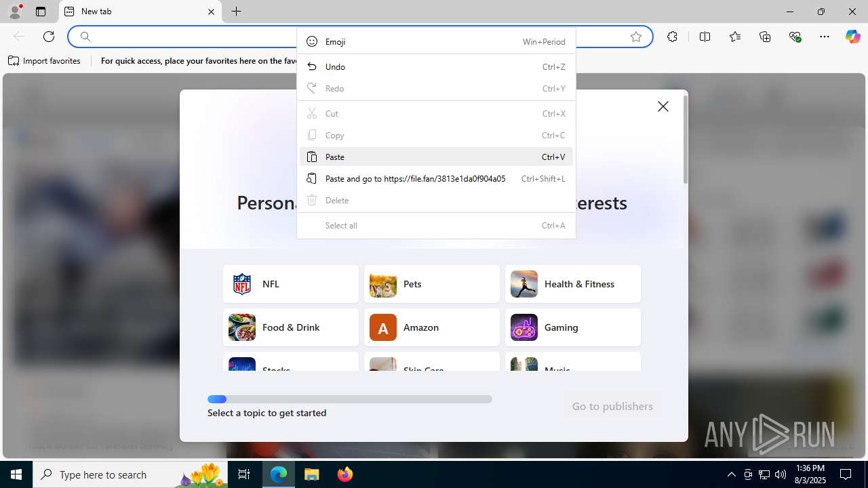Show hidden tray icons chevron
Viewport: 868px width, 488px height.
(731, 474)
